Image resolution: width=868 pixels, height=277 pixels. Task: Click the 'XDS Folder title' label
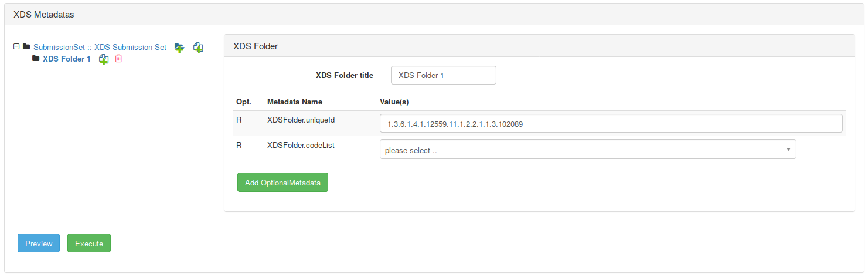344,75
